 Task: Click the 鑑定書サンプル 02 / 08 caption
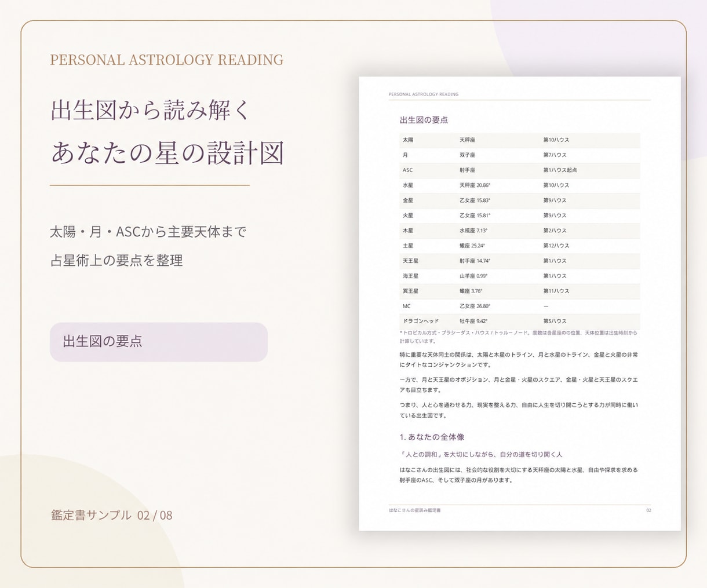coord(111,515)
